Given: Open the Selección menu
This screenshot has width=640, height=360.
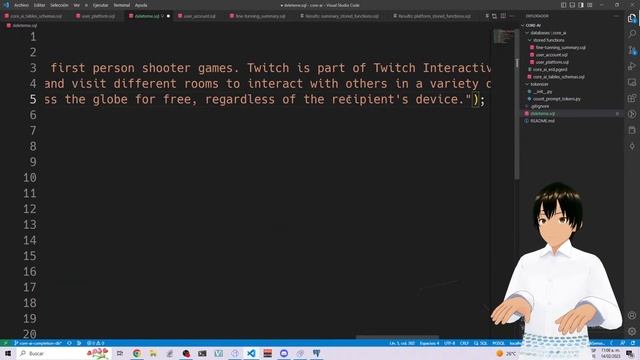Looking at the screenshot, I should 59,5.
